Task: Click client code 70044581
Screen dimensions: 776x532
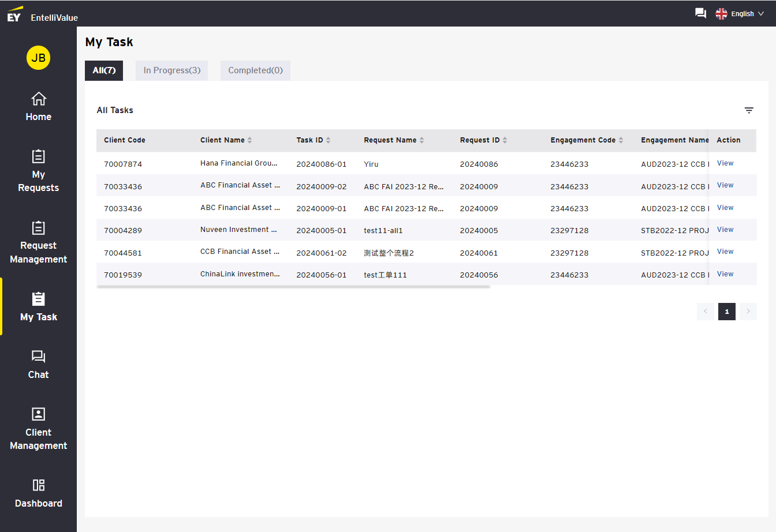Action: (x=123, y=253)
